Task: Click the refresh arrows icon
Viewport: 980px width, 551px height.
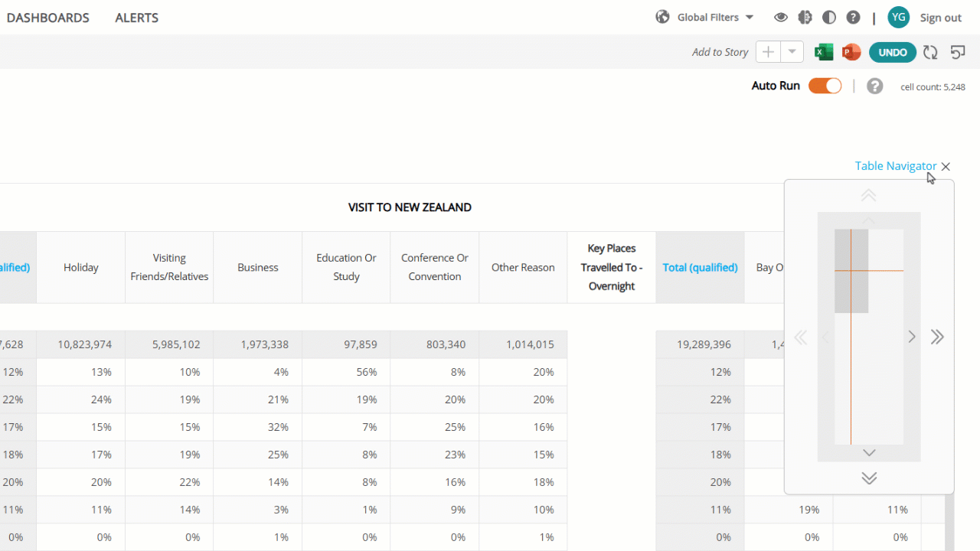Action: [930, 52]
